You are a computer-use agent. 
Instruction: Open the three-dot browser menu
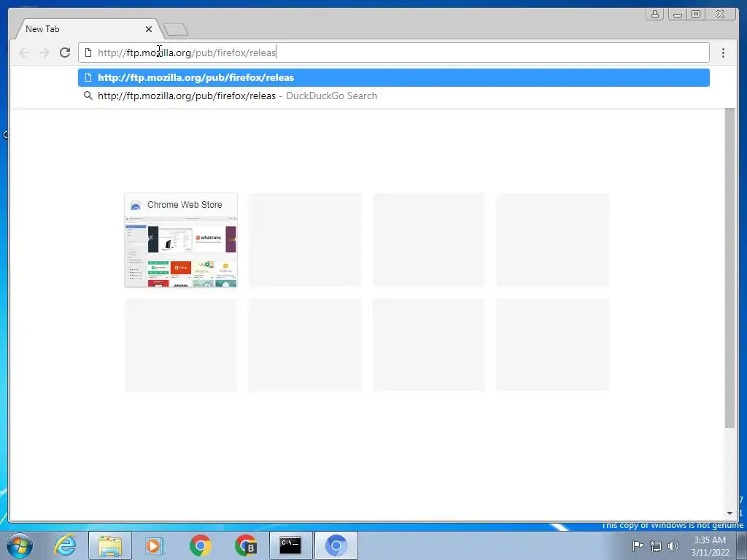tap(723, 52)
